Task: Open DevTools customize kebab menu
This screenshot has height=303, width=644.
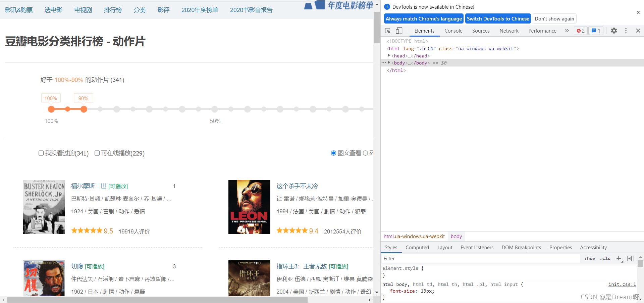Action: [x=626, y=31]
